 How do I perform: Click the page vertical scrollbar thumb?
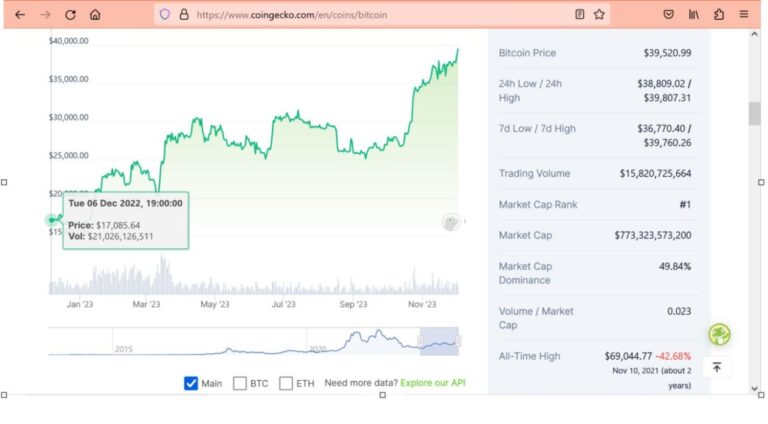[x=754, y=113]
